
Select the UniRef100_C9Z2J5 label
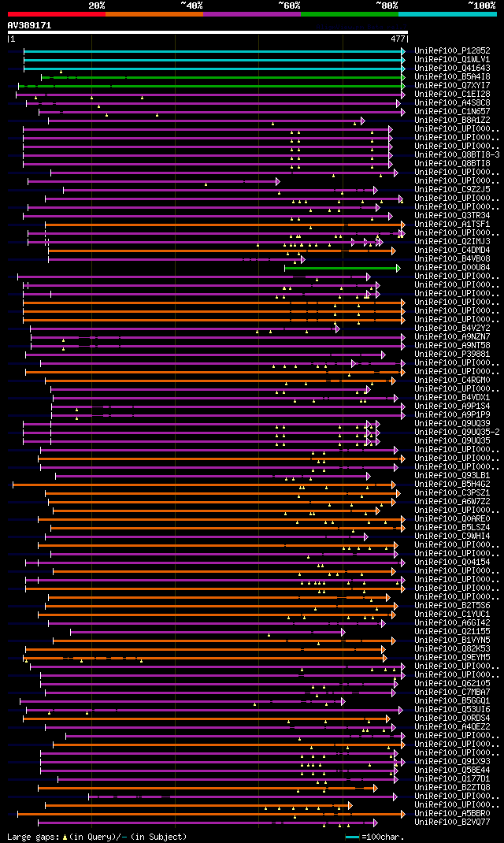pyautogui.click(x=452, y=189)
